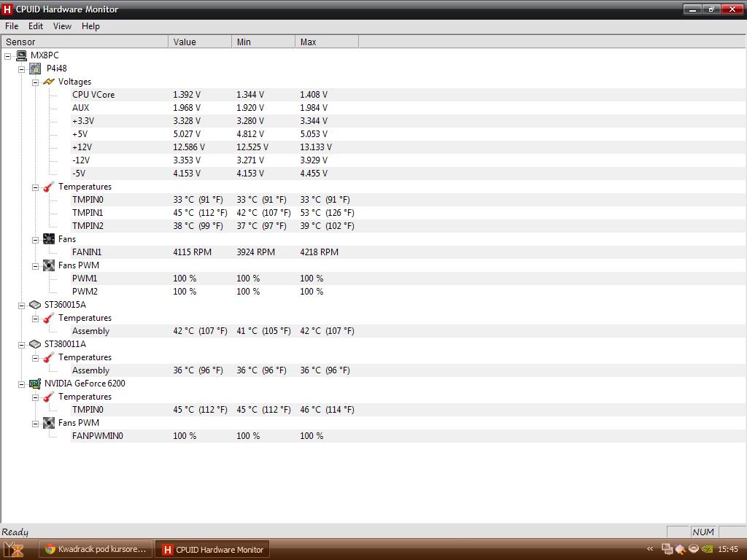This screenshot has height=560, width=747.
Task: Click the MX8PC computer icon
Action: 21,55
